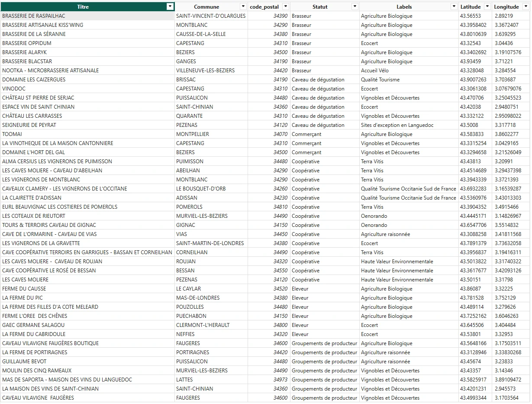Click the longitude value 3.8602277
This screenshot has height=404, width=532.
tap(506, 134)
